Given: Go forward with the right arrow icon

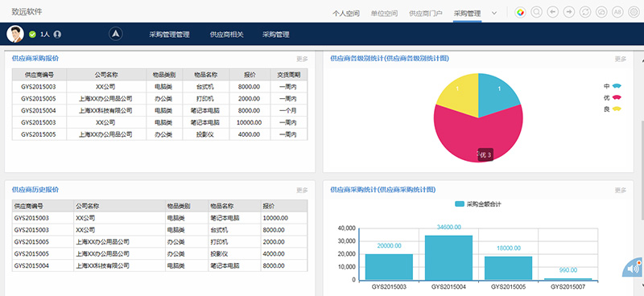Looking at the screenshot, I should coord(569,12).
